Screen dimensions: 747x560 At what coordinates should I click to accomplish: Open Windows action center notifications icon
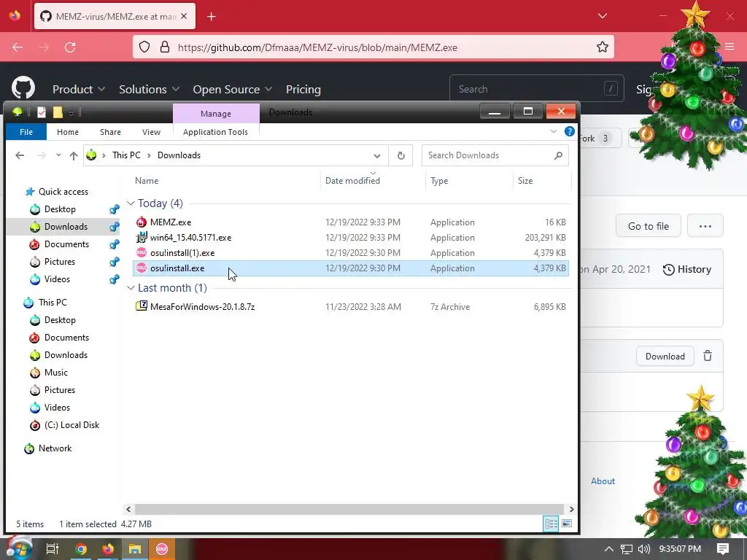[x=723, y=549]
